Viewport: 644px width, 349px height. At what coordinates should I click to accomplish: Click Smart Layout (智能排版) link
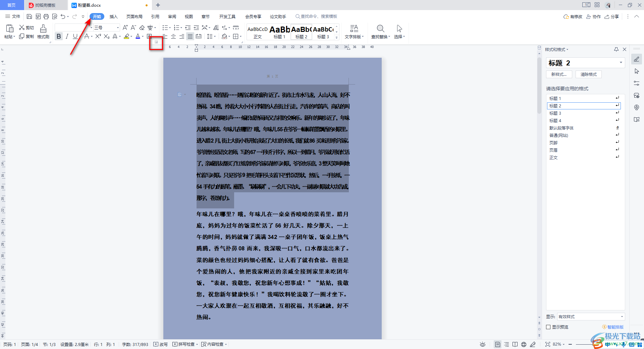point(613,327)
